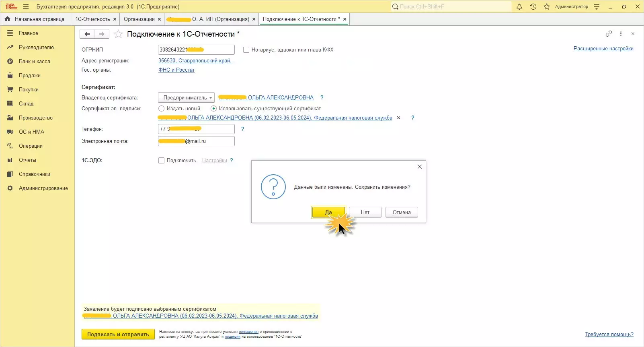Click the Нет button in the dialog
644x347 pixels.
coord(365,212)
